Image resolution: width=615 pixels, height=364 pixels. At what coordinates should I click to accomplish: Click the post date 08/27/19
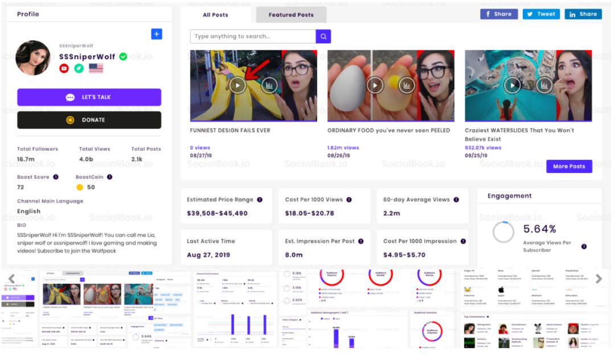click(x=201, y=155)
